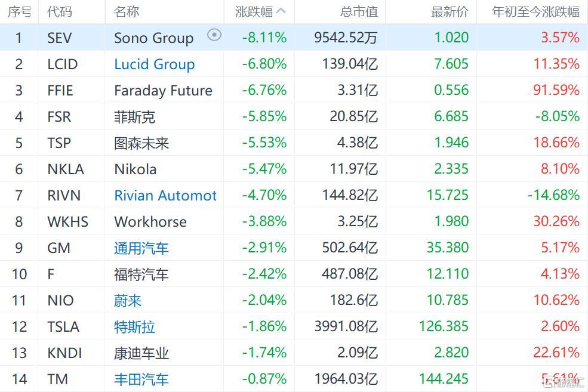Select the 名称 column header
The height and width of the screenshot is (392, 588).
coord(127,11)
